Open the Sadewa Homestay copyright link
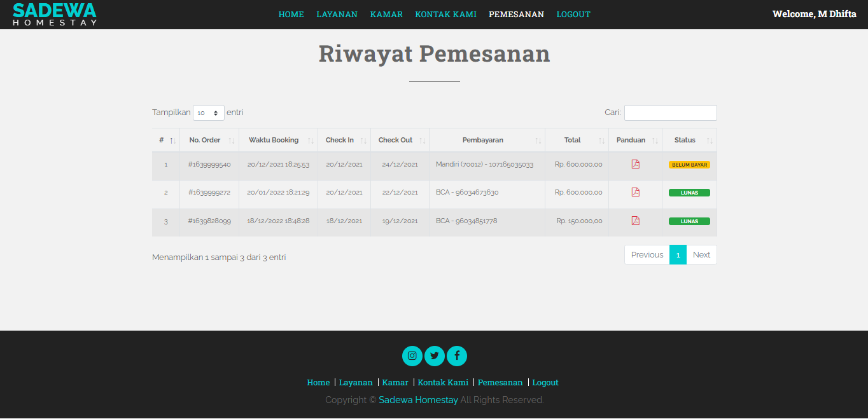 tap(418, 400)
